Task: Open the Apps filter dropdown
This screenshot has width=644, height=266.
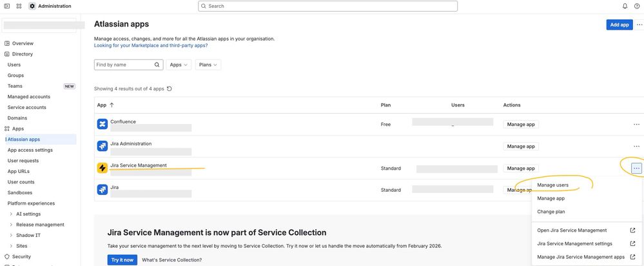Action: (179, 65)
